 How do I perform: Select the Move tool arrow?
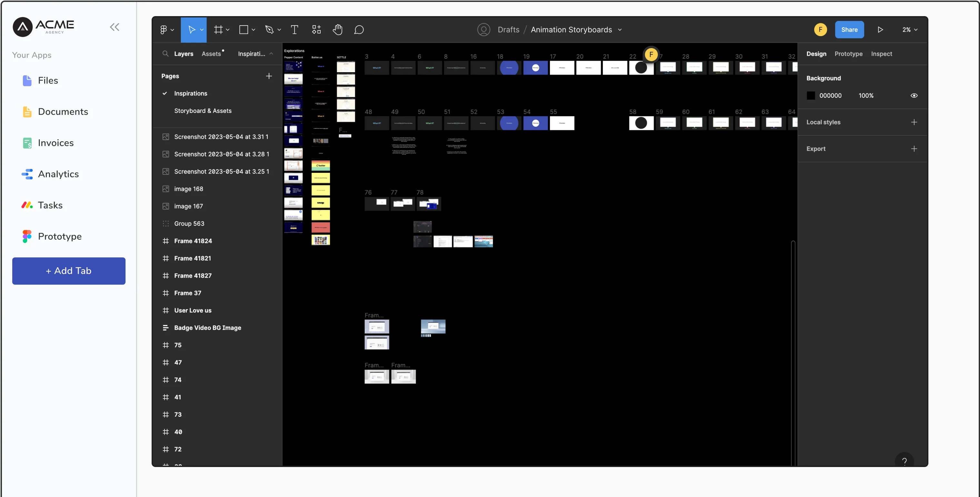(x=191, y=30)
